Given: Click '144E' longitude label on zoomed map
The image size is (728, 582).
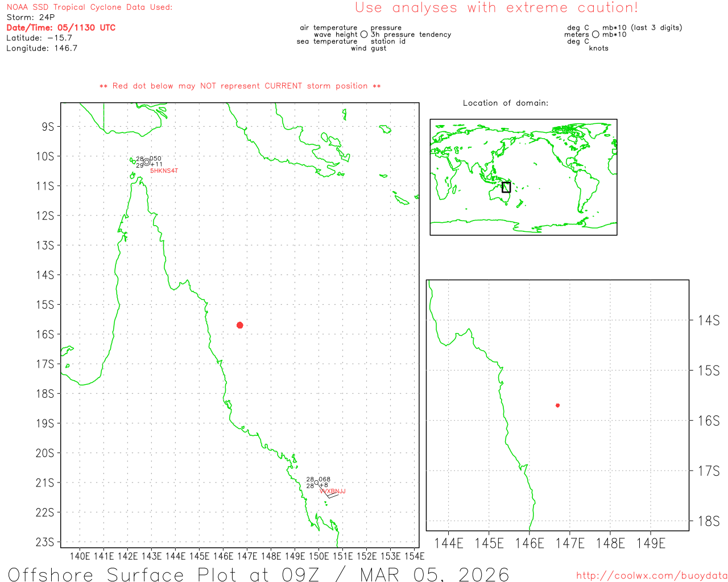Looking at the screenshot, I should pos(449,543).
